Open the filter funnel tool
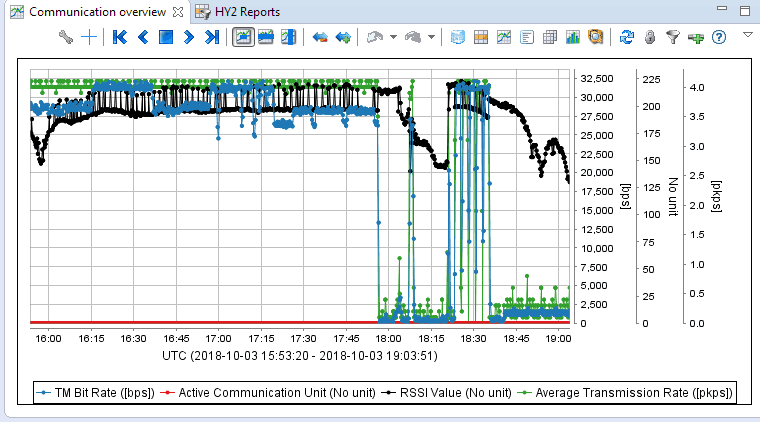This screenshot has width=760, height=422. coord(672,37)
